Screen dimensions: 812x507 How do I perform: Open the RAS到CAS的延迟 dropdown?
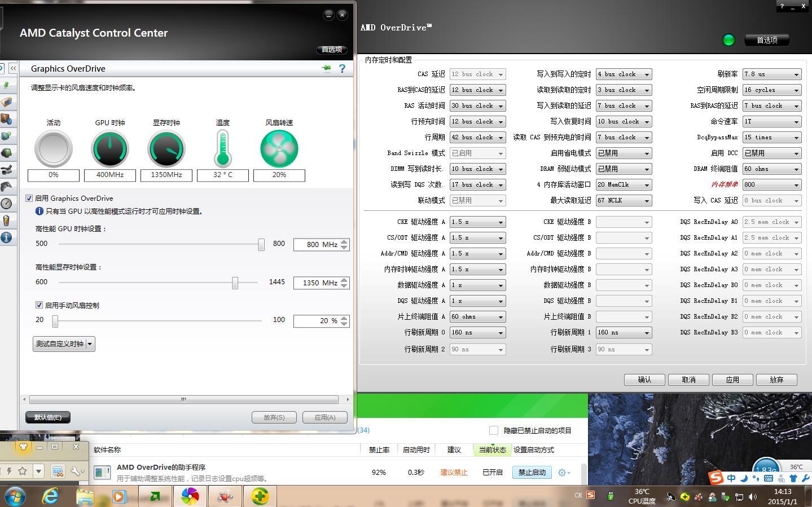477,90
